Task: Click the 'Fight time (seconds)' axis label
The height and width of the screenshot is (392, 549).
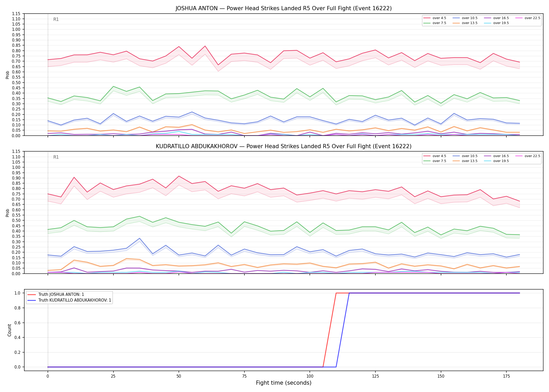Action: (284, 383)
